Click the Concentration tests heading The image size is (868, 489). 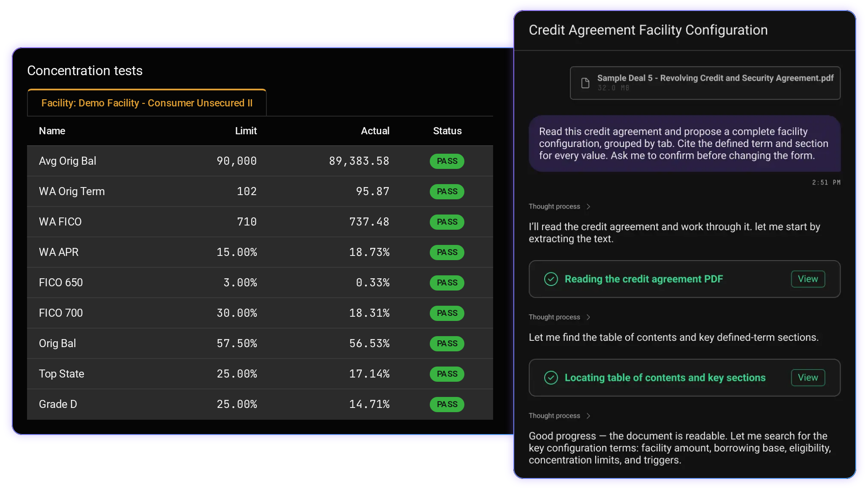[85, 71]
